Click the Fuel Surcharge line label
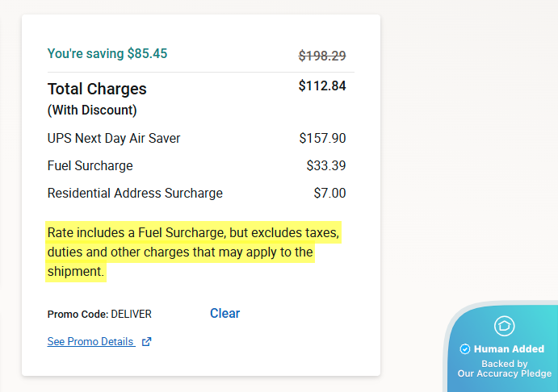 (x=90, y=166)
